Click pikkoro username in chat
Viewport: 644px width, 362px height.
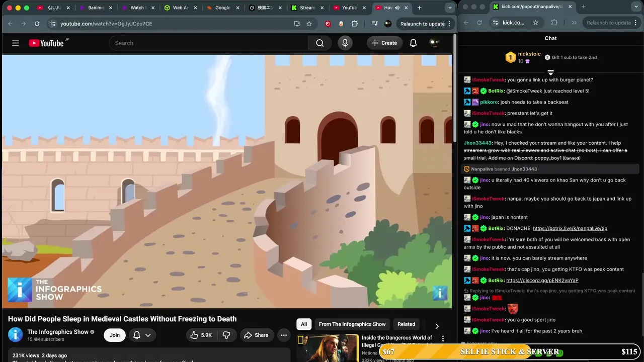[489, 102]
